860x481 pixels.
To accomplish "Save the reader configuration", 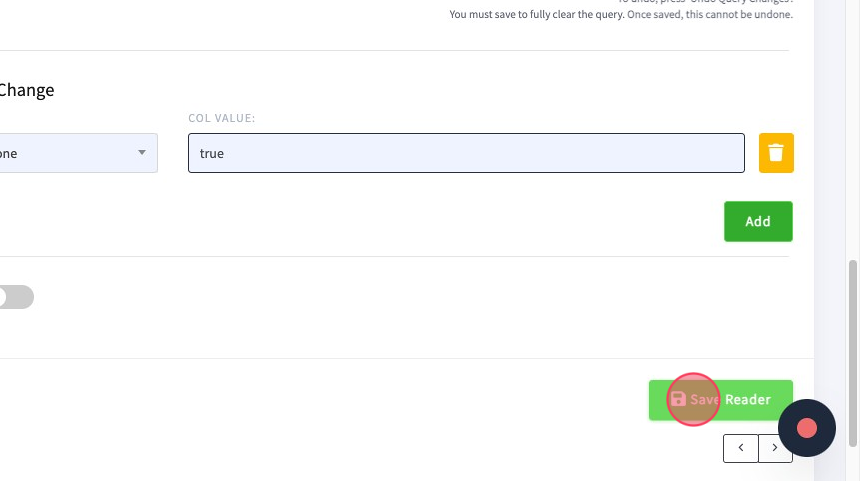I will pos(721,400).
